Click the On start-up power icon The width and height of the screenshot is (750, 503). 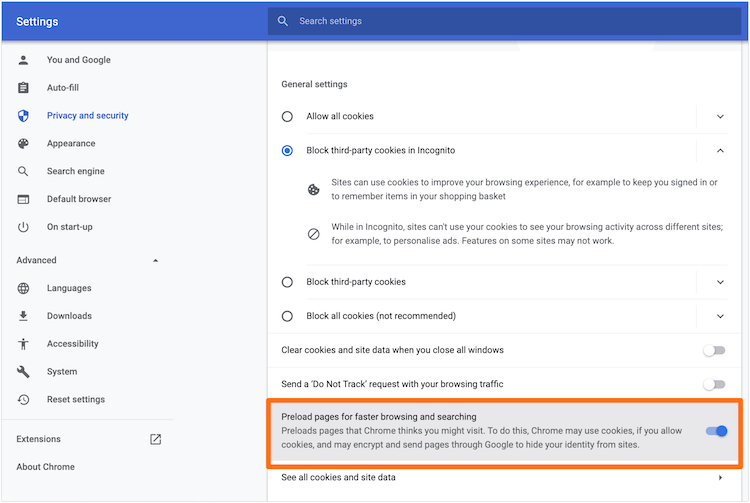click(x=23, y=228)
